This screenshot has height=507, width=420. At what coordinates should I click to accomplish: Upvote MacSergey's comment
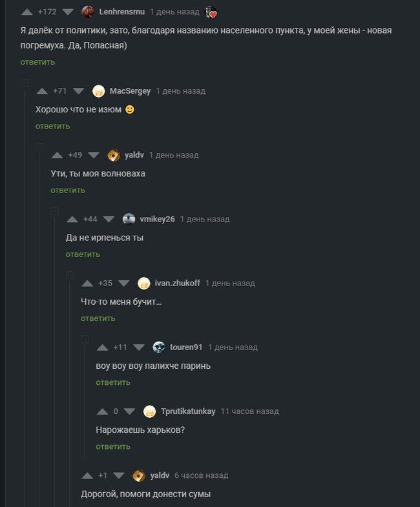(x=42, y=91)
